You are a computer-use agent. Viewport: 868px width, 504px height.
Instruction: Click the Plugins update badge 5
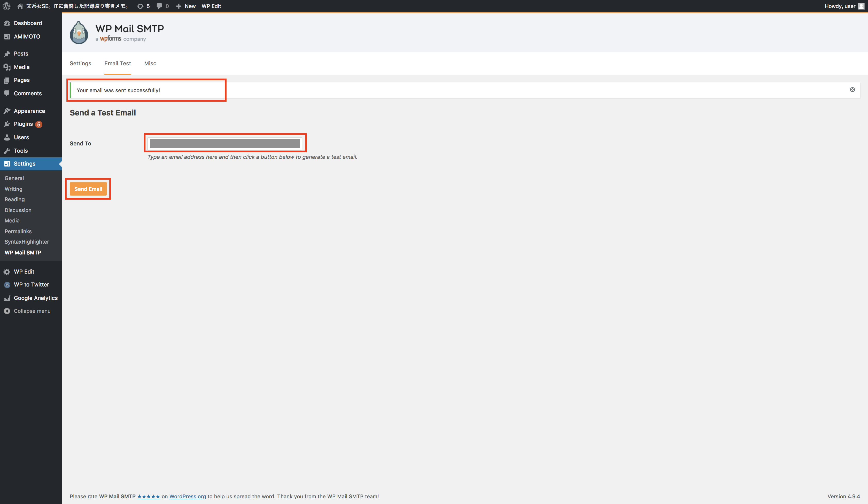pyautogui.click(x=38, y=124)
